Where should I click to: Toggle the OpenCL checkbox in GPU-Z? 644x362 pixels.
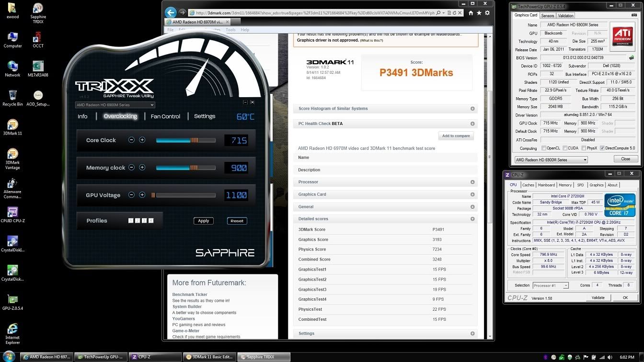[x=544, y=148]
